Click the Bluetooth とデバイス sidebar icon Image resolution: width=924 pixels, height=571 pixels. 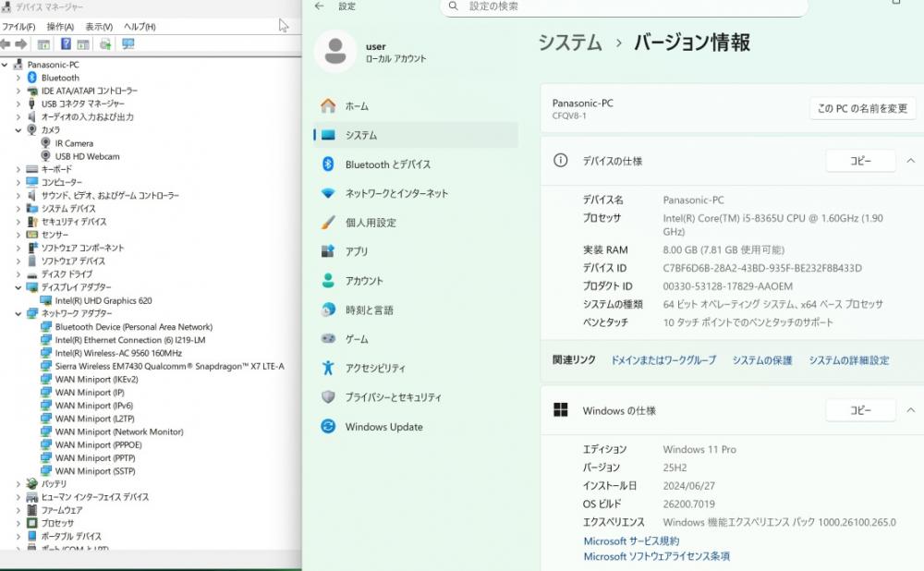328,164
